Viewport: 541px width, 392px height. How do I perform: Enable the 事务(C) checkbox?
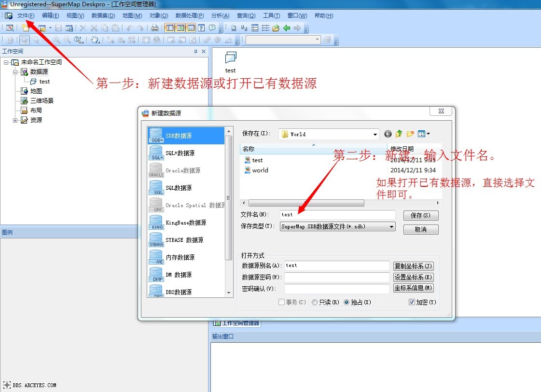tap(281, 302)
